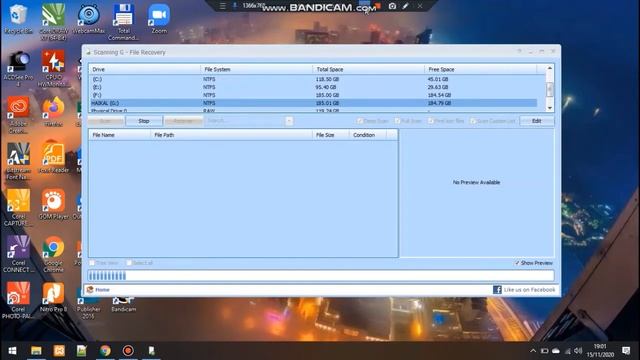Click the Bandicam drawing pencil icon

point(406,6)
